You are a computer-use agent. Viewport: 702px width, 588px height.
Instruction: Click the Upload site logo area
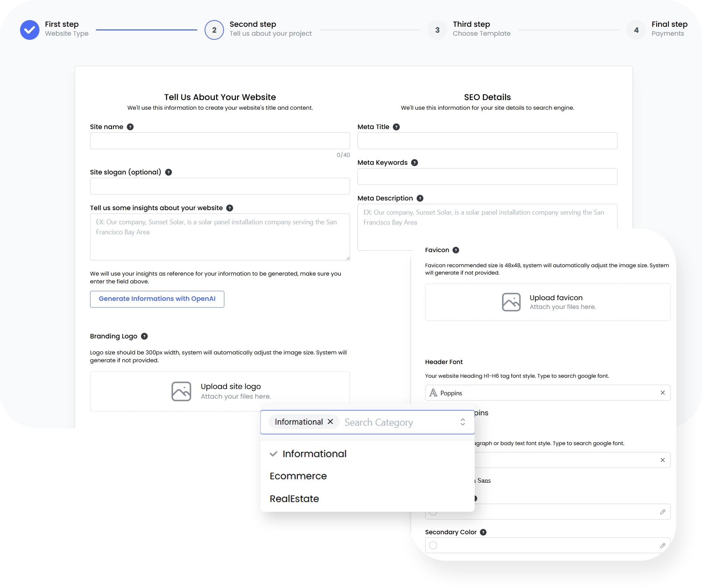tap(220, 391)
